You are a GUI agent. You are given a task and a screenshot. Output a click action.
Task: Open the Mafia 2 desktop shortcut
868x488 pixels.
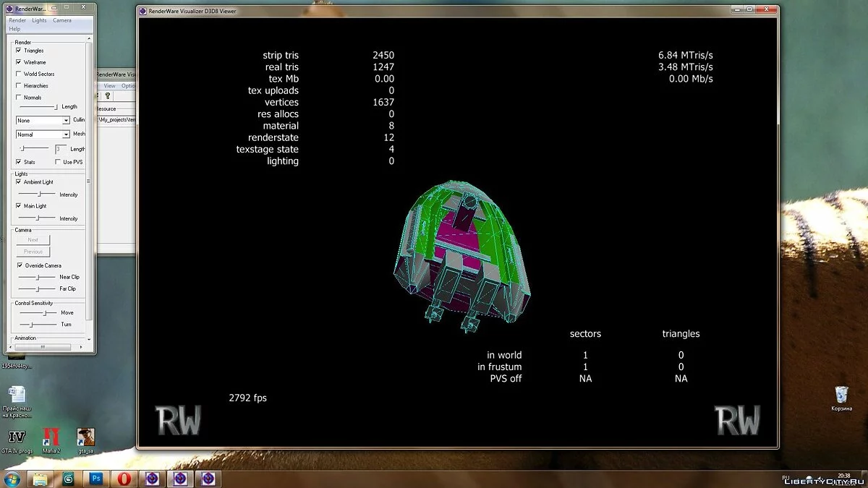[x=51, y=438]
